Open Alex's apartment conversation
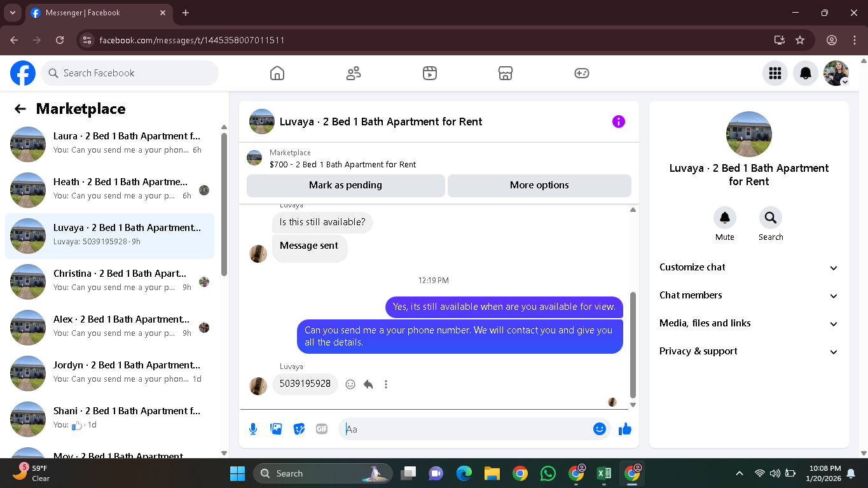Image resolution: width=868 pixels, height=488 pixels. click(109, 328)
